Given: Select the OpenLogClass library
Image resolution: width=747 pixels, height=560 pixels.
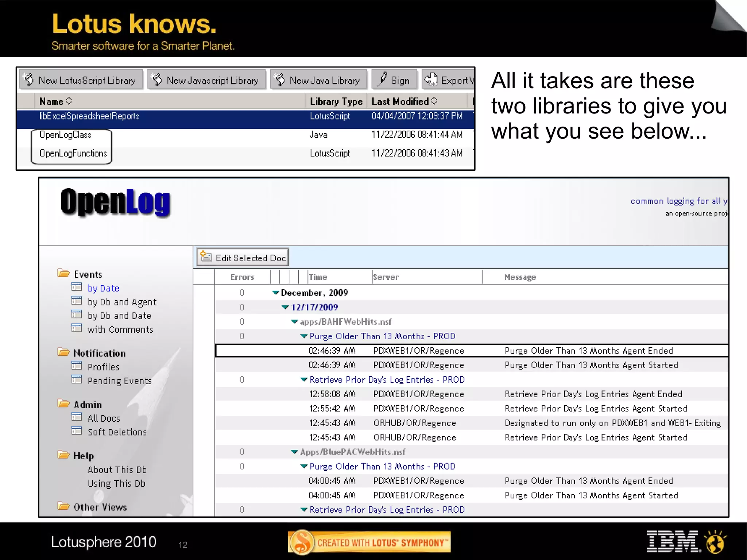Looking at the screenshot, I should coord(65,135).
